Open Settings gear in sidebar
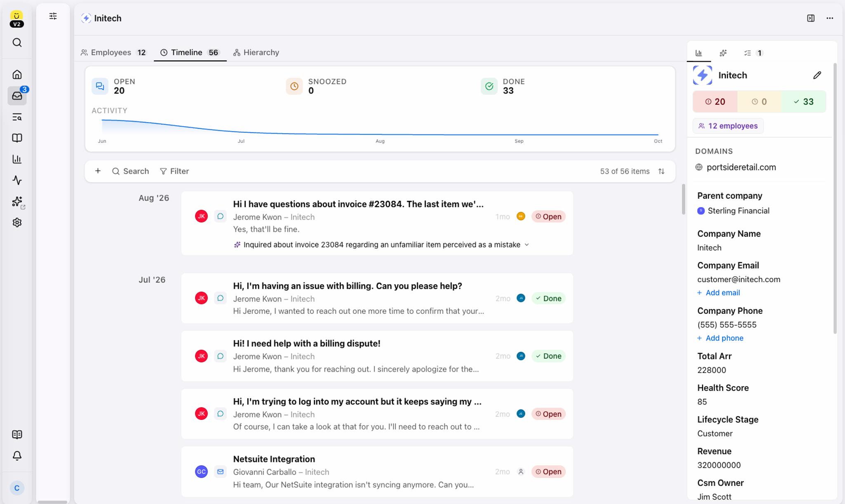The height and width of the screenshot is (504, 845). [17, 223]
